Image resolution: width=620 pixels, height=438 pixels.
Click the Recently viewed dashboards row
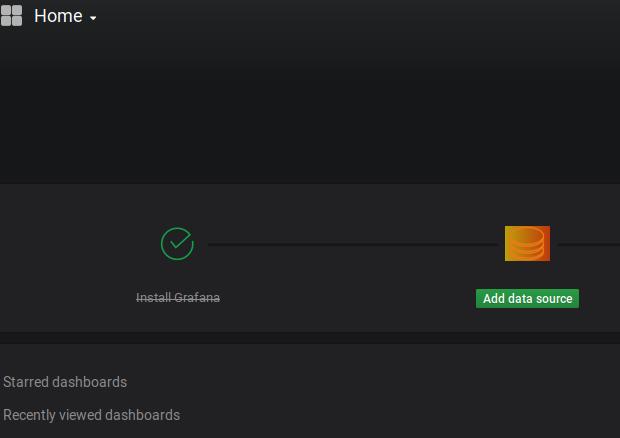(x=92, y=415)
